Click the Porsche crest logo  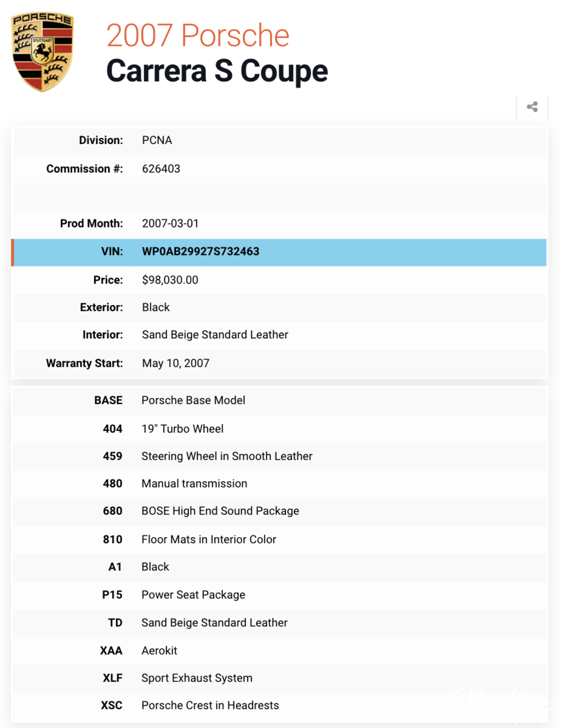[42, 52]
